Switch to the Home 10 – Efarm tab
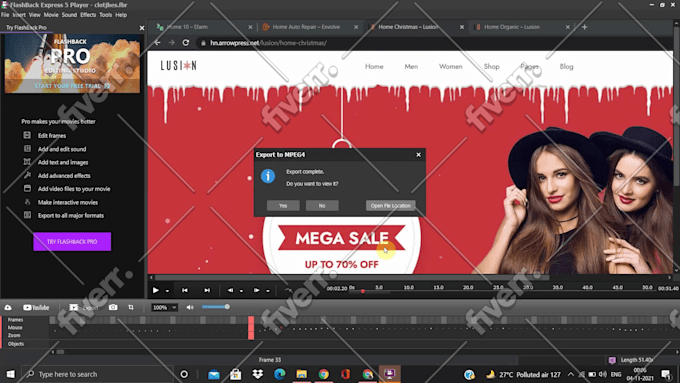Image resolution: width=680 pixels, height=383 pixels. pyautogui.click(x=187, y=27)
